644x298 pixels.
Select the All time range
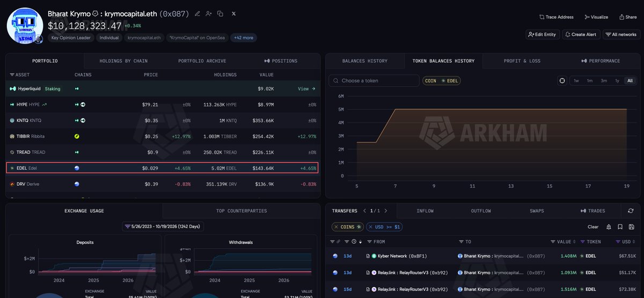[x=630, y=81]
